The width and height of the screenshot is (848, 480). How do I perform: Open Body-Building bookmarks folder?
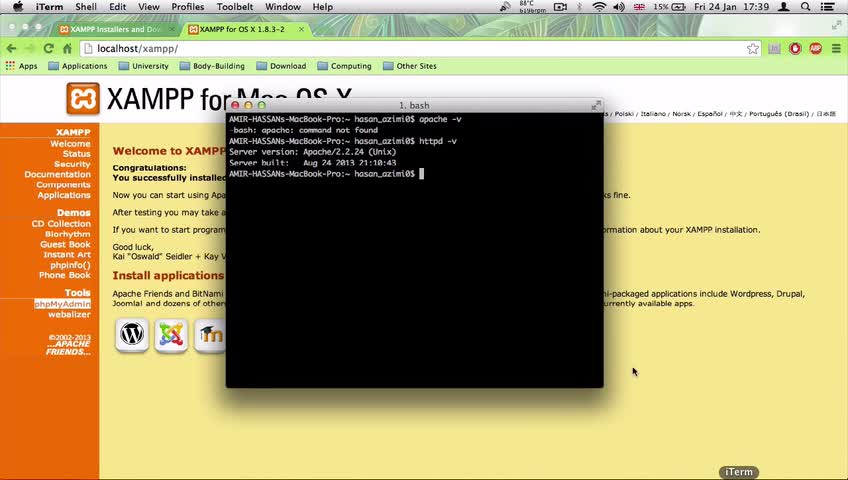(x=212, y=66)
